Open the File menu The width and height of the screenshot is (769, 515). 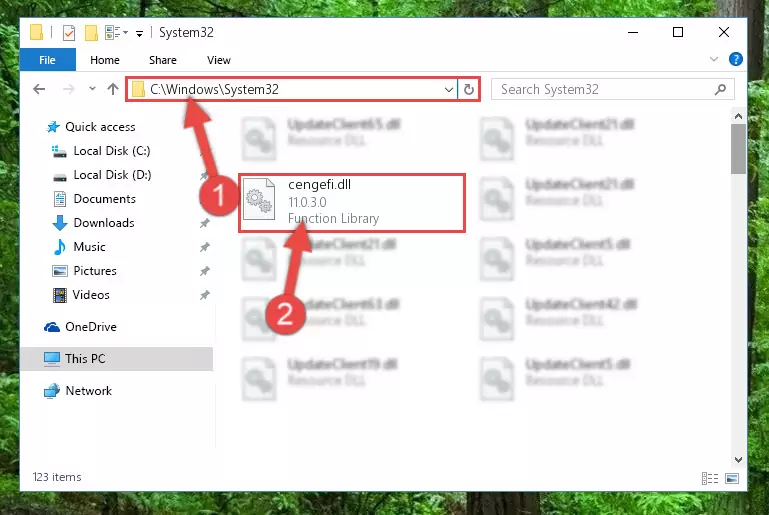pos(48,60)
